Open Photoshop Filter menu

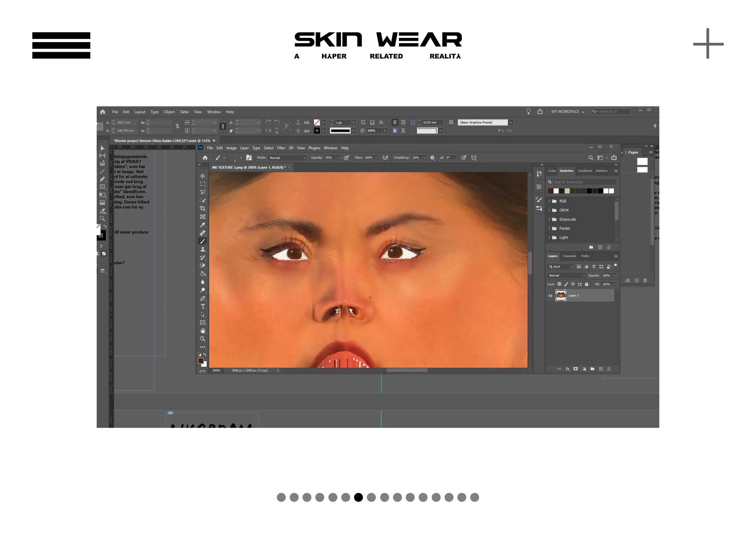click(281, 148)
